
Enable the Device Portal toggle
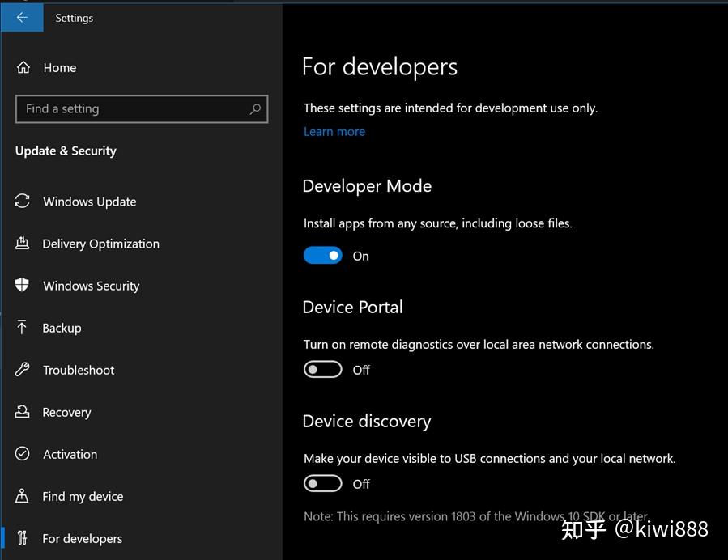[322, 369]
